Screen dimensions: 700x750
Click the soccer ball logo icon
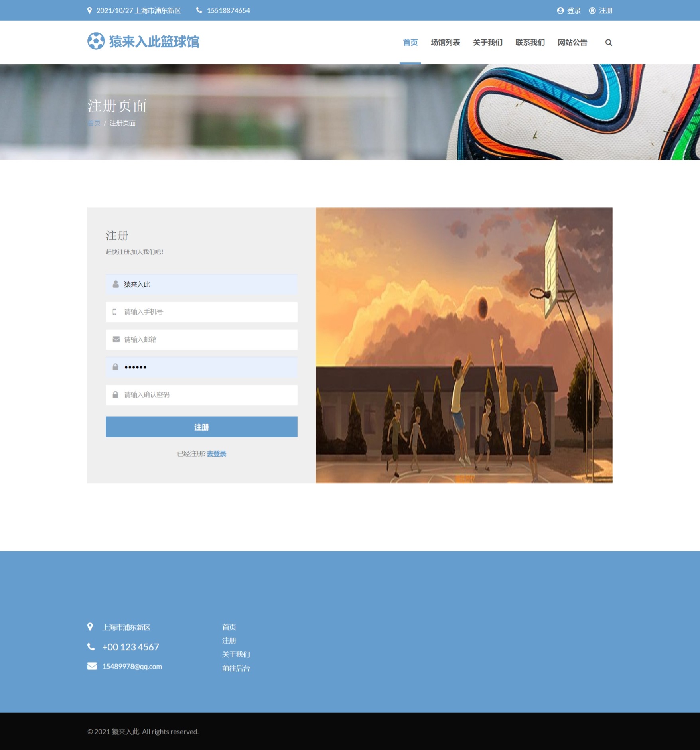(x=96, y=41)
